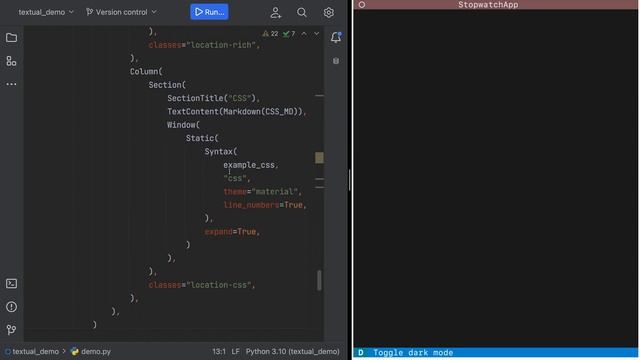Screen dimensions: 640x360
Task: Open the Structure tool window icon
Action: 11,61
